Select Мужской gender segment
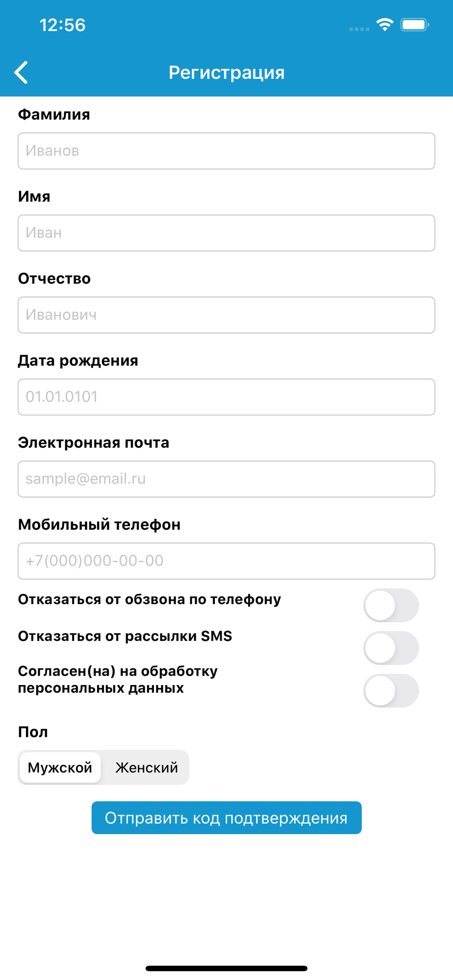 pyautogui.click(x=60, y=767)
